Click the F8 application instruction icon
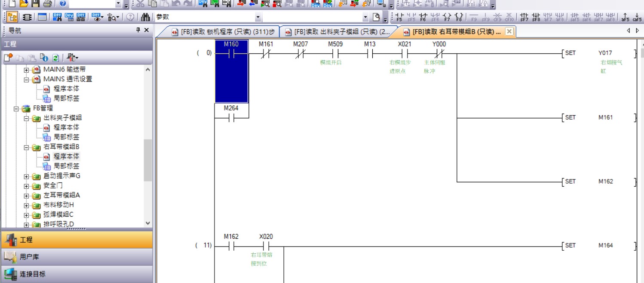 tap(459, 17)
